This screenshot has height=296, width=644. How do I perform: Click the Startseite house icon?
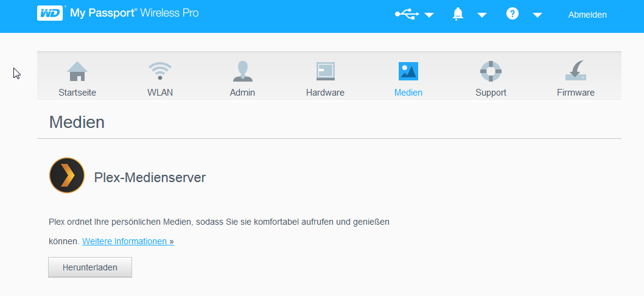pos(77,71)
